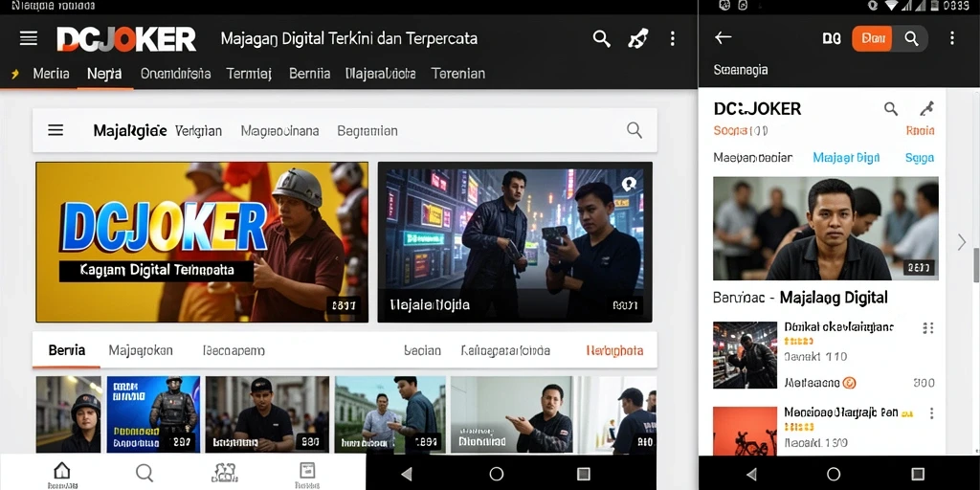This screenshot has width=980, height=490.
Task: Open the first thumbnail with the helmeted officer
Action: (68, 413)
